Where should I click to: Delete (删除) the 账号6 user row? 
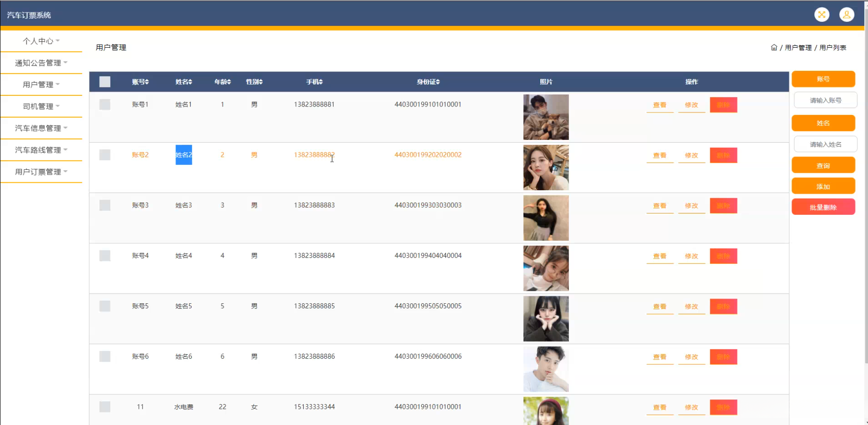pyautogui.click(x=724, y=357)
